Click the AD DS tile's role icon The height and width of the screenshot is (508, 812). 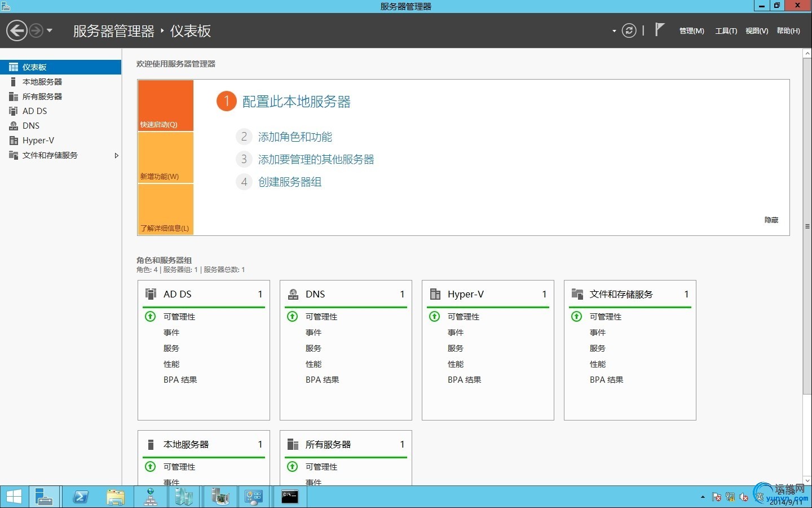pyautogui.click(x=151, y=294)
